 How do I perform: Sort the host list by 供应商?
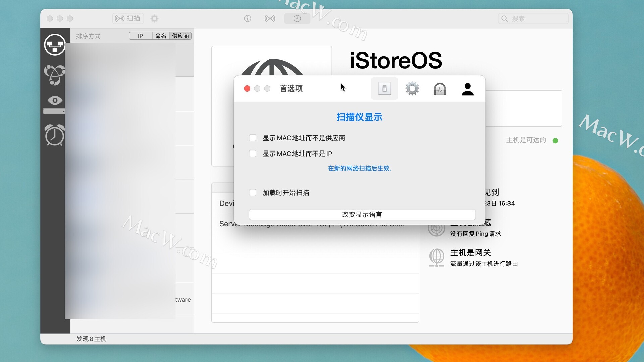tap(180, 36)
